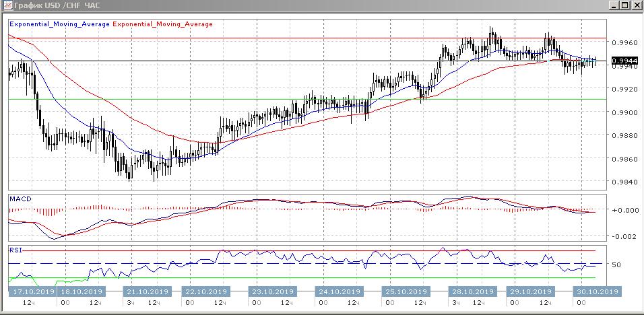Image resolution: width=644 pixels, height=315 pixels.
Task: Click the 18.10.2019 date marker
Action: pos(82,292)
